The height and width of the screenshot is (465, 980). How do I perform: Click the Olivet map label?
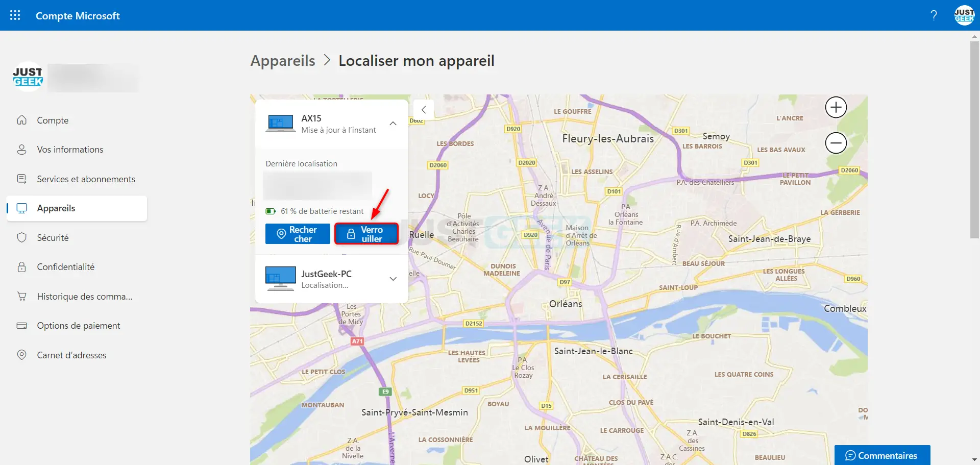536,459
